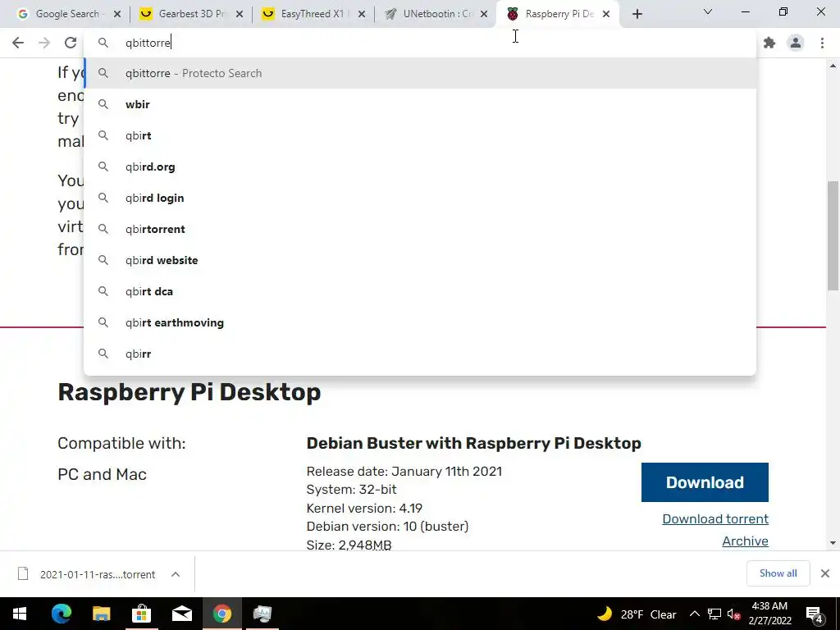Select the 'qbird website' suggestion

420,260
